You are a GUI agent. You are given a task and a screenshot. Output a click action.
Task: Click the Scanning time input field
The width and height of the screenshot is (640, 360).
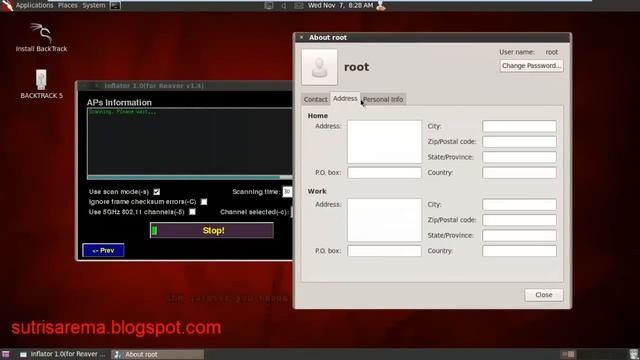tap(287, 192)
